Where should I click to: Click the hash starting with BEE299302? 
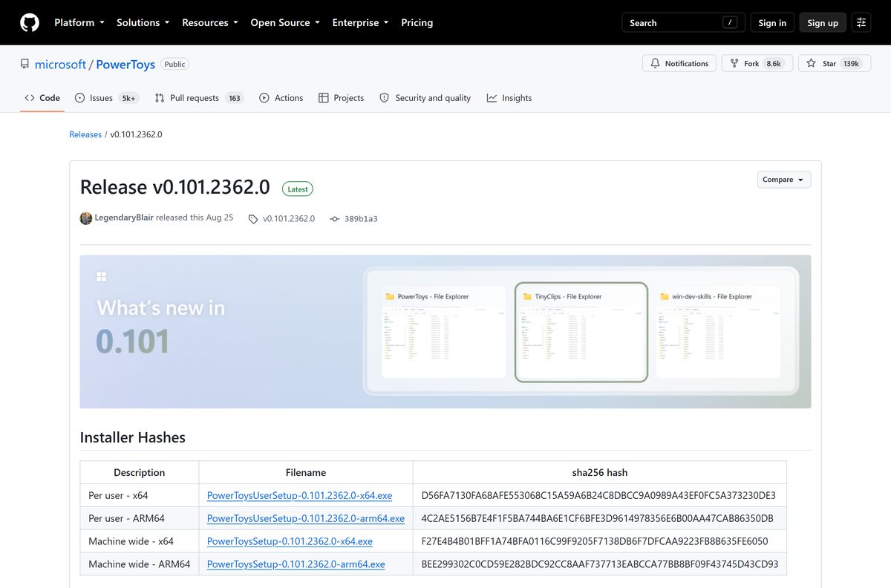tap(600, 564)
